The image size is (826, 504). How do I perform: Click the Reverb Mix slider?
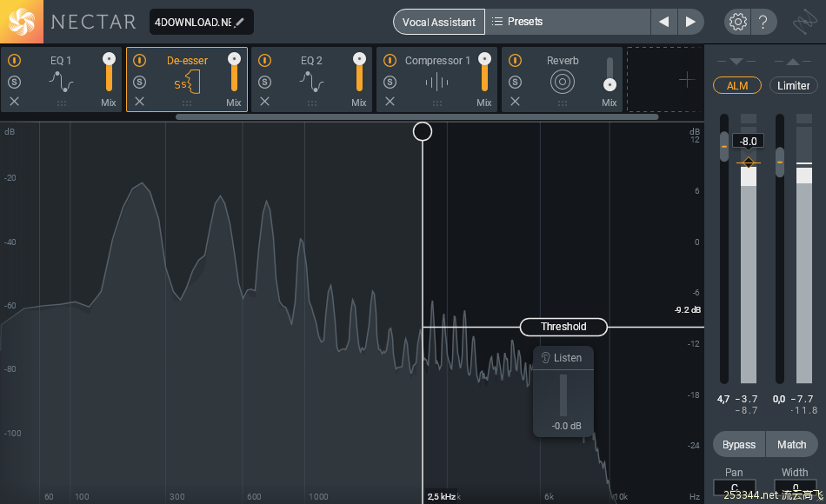610,74
